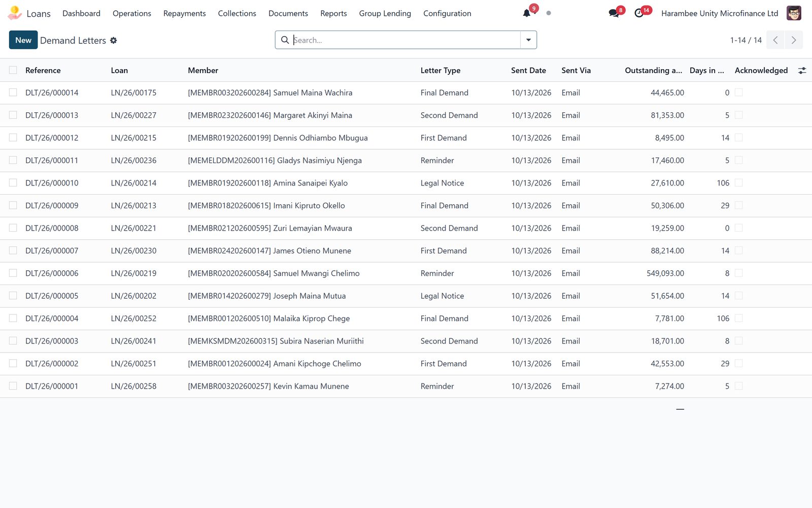The width and height of the screenshot is (812, 508).
Task: Open the notifications bell icon
Action: (527, 13)
